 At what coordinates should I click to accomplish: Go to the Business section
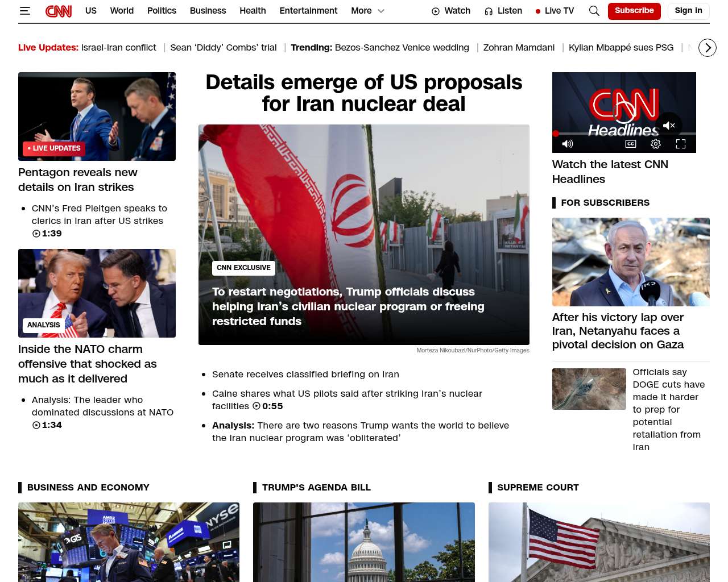(x=208, y=11)
